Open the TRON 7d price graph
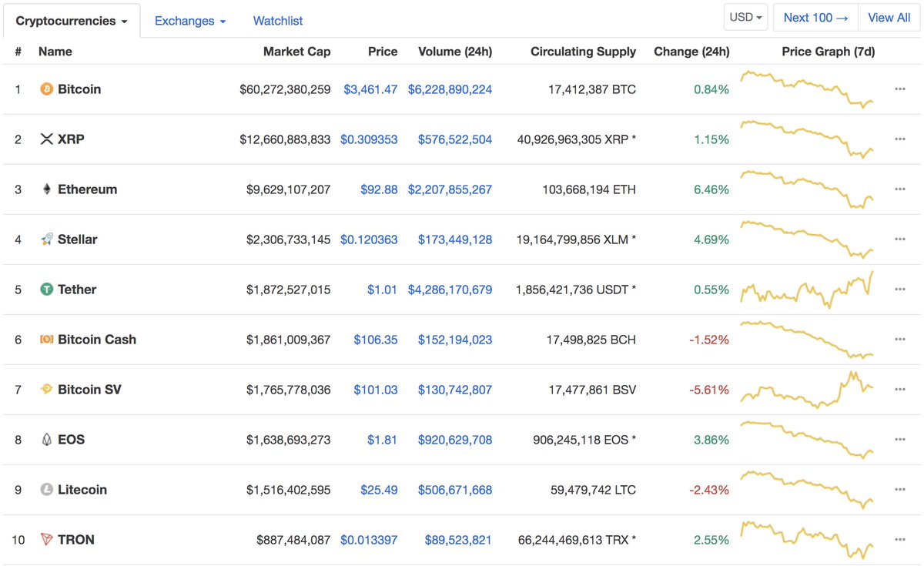 807,540
